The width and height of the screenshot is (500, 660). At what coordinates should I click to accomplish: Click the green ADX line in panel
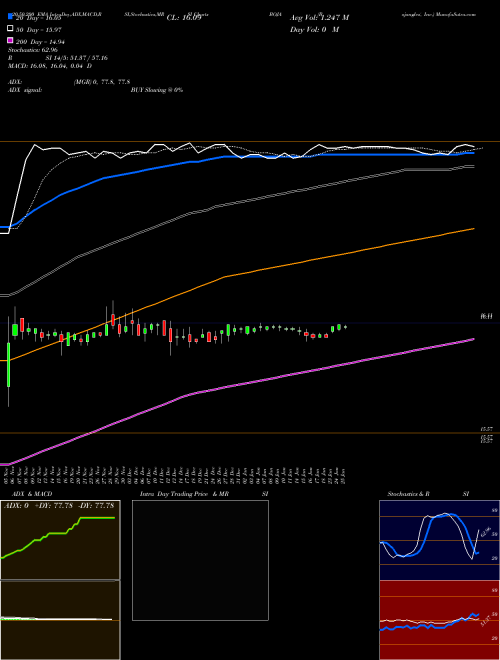[x=57, y=535]
